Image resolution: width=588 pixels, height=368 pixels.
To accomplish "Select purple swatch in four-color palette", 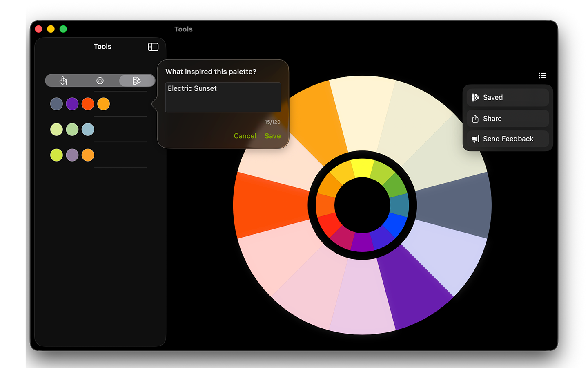I will [x=72, y=104].
